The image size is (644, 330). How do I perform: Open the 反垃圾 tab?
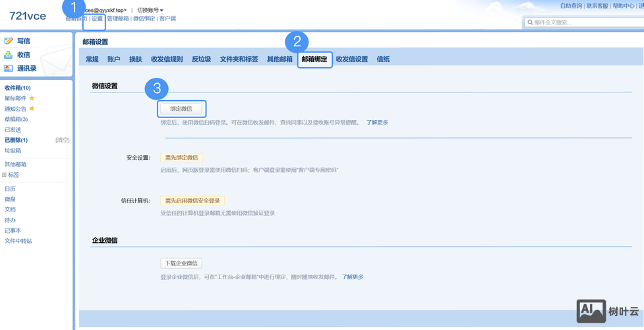[201, 59]
